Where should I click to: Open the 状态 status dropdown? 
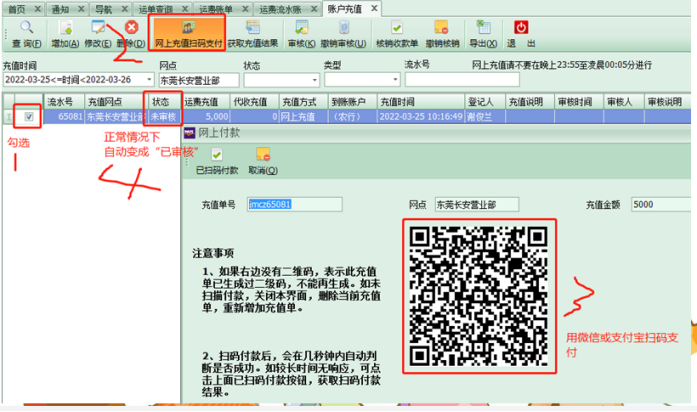(x=314, y=80)
